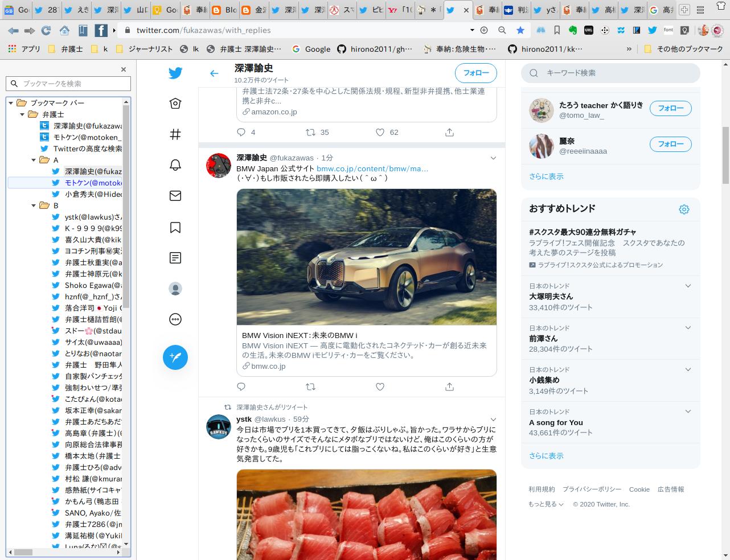
Task: Show more suggested users さらに表示
Action: (546, 176)
